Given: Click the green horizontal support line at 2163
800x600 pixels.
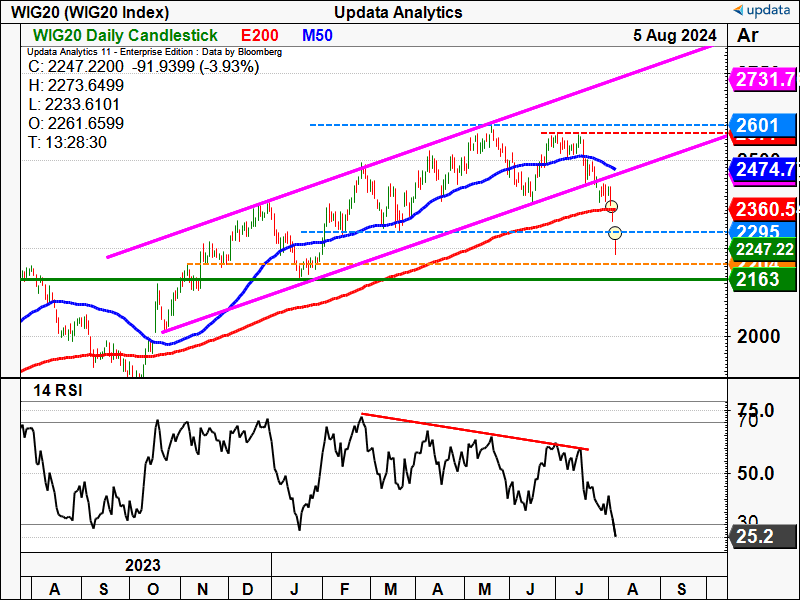Looking at the screenshot, I should [x=374, y=280].
